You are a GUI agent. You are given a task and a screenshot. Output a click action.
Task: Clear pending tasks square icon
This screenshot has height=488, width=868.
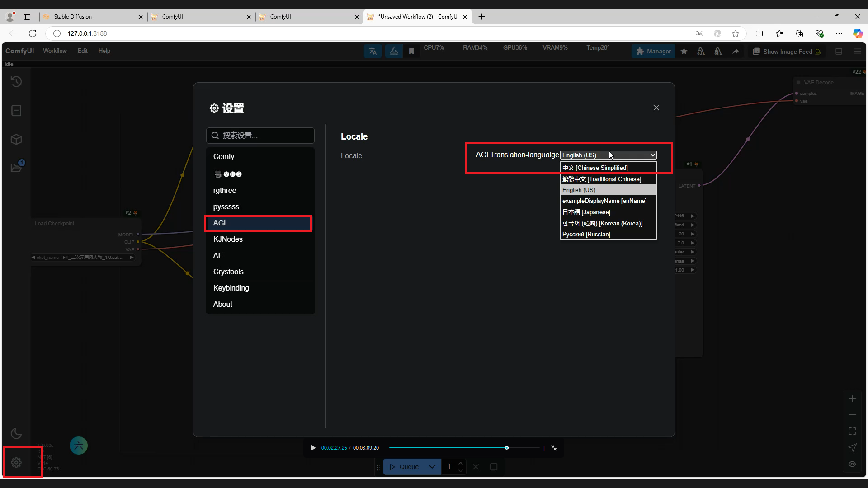point(494,467)
